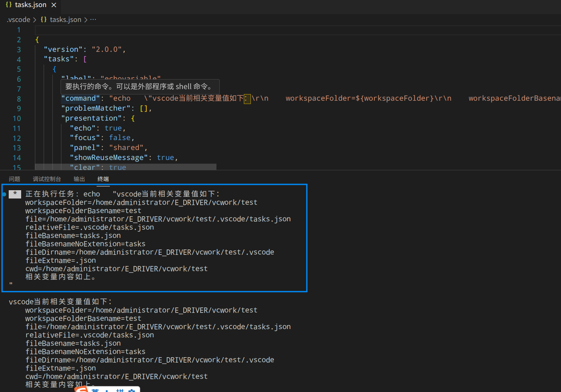The image size is (561, 392).
Task: Open the tasks.json breadcrumb entry
Action: coord(66,19)
